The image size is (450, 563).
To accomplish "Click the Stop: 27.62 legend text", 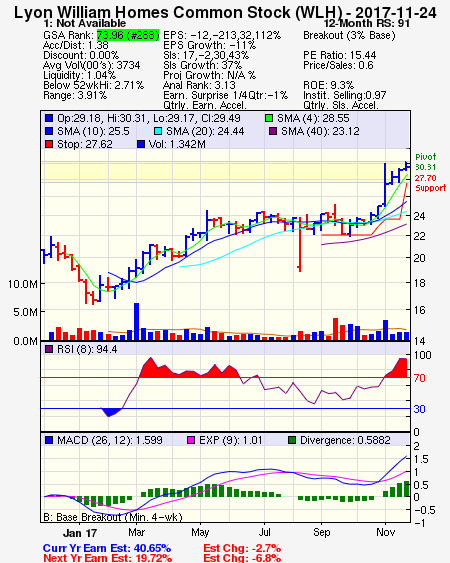I will pos(85,144).
